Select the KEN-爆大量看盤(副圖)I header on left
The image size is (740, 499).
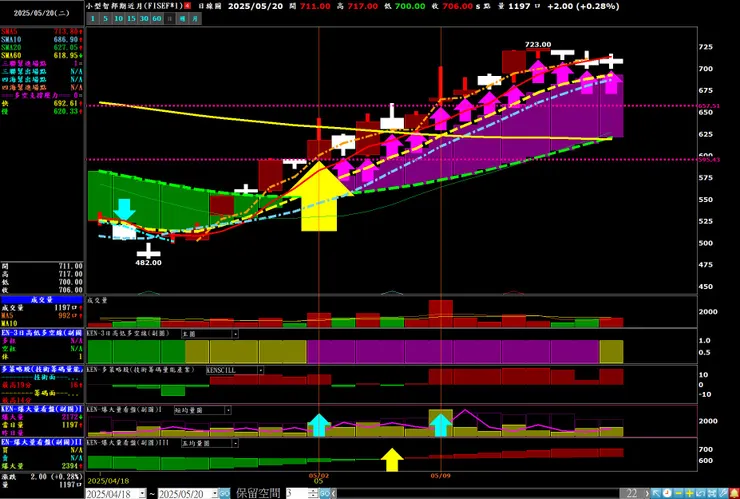[42, 409]
